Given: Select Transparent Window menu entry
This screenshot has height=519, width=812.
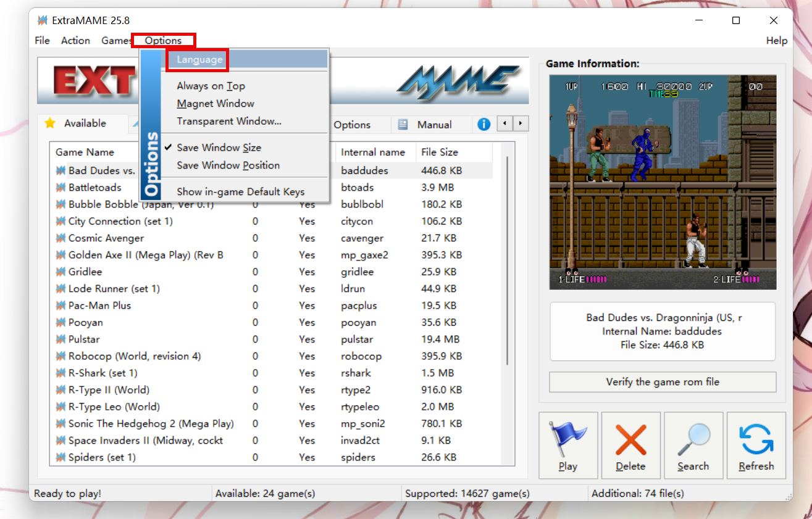Looking at the screenshot, I should click(x=228, y=122).
